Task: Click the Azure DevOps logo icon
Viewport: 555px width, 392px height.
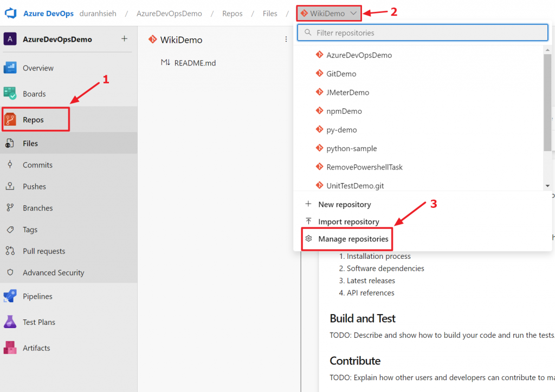Action: [11, 13]
